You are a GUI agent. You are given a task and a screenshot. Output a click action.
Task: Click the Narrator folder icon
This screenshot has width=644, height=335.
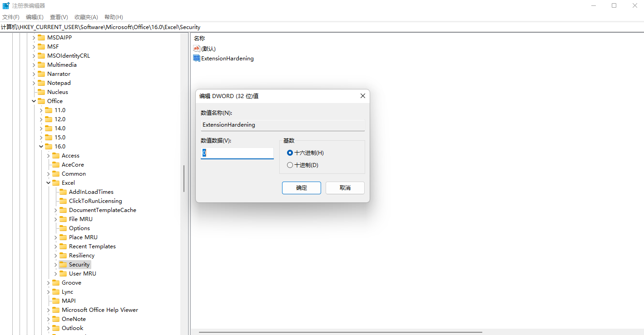(x=41, y=74)
